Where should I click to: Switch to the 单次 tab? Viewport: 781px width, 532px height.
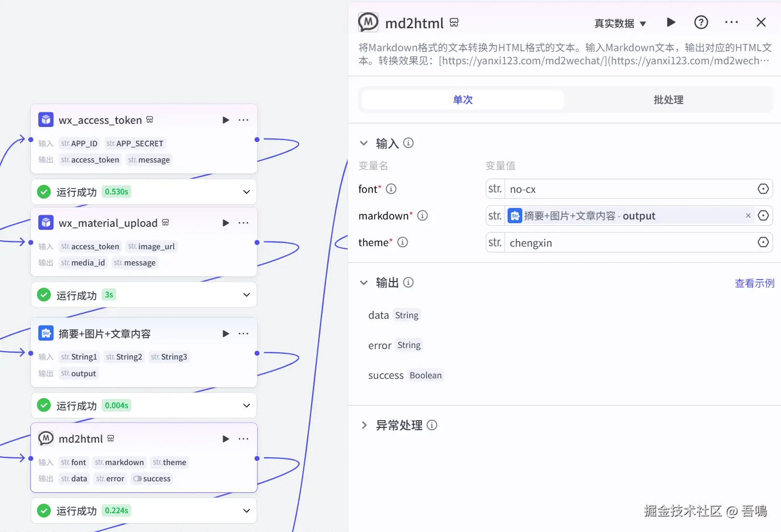(463, 100)
